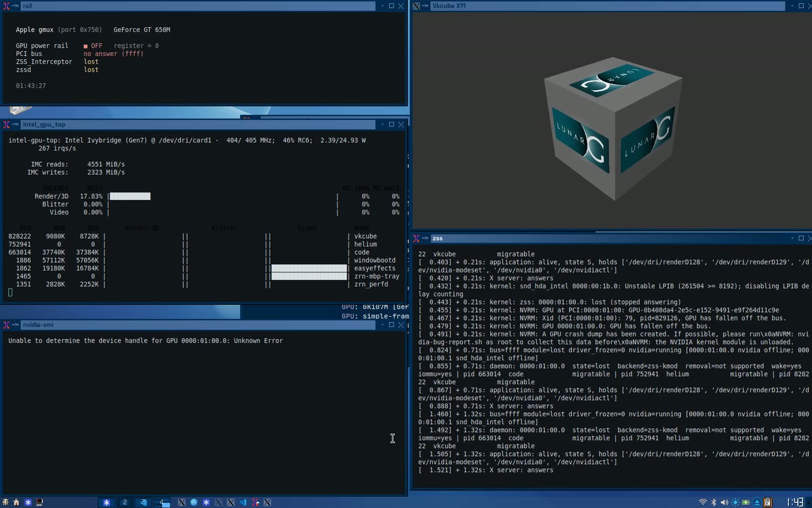Viewport: 812px width, 508px height.
Task: Click the taskbar clock showing 1:43
Action: [795, 502]
